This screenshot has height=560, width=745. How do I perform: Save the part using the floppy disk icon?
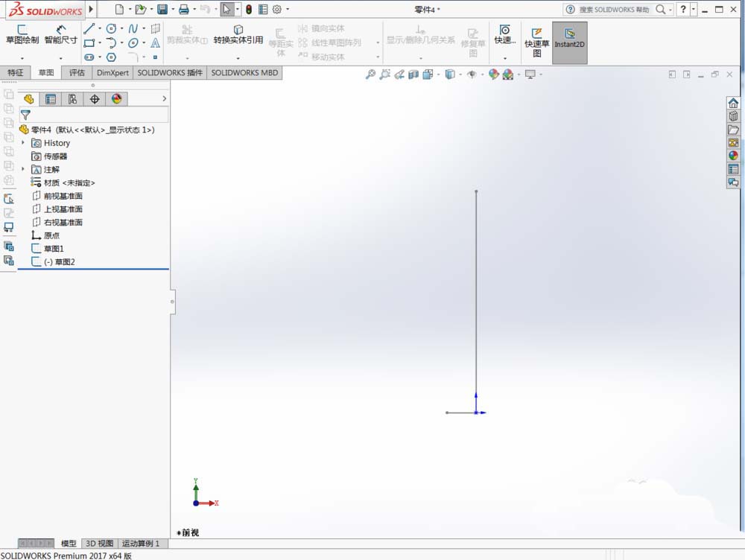[x=162, y=9]
